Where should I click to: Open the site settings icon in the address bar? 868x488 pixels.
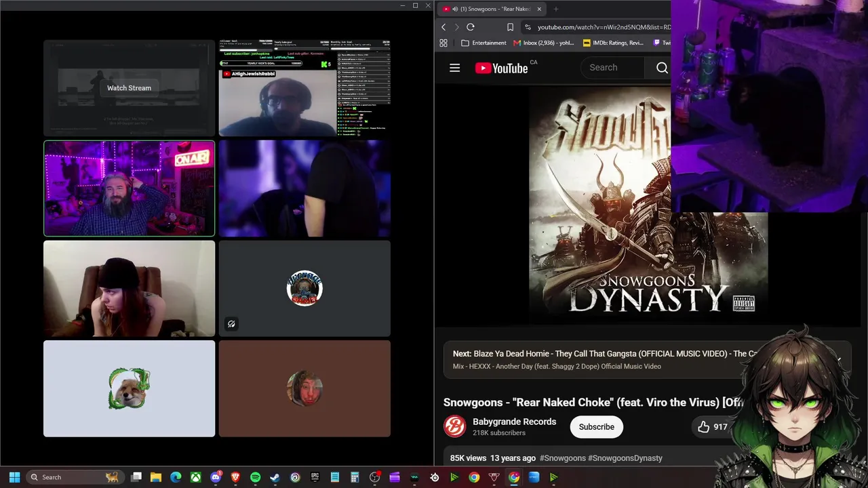(x=528, y=27)
